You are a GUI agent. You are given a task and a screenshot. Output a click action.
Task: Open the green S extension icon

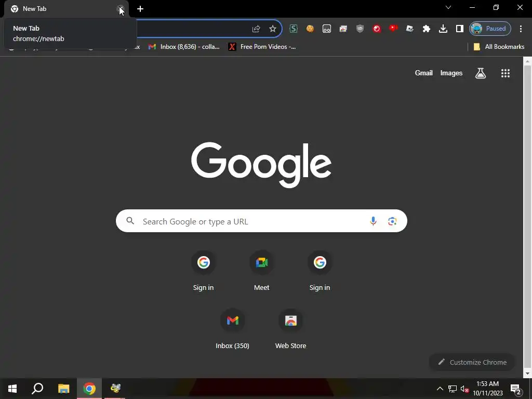(x=294, y=29)
